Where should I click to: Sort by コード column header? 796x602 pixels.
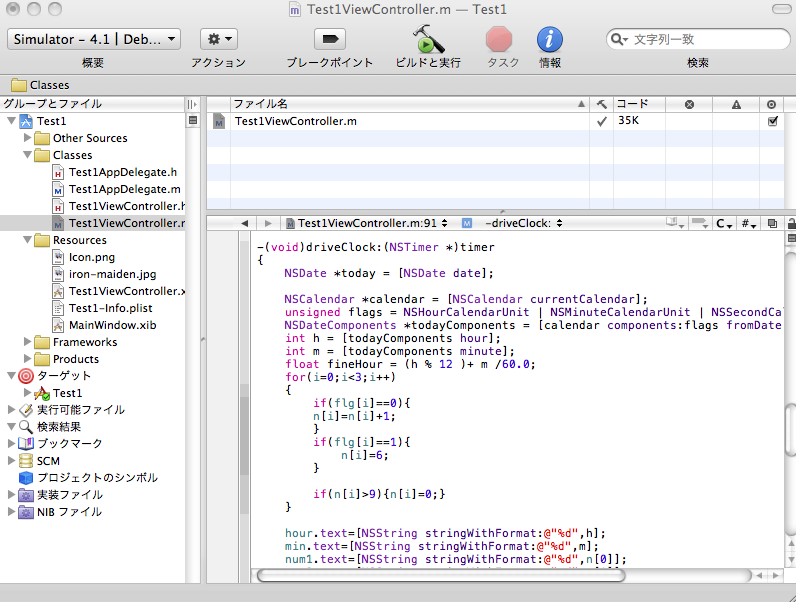[639, 104]
